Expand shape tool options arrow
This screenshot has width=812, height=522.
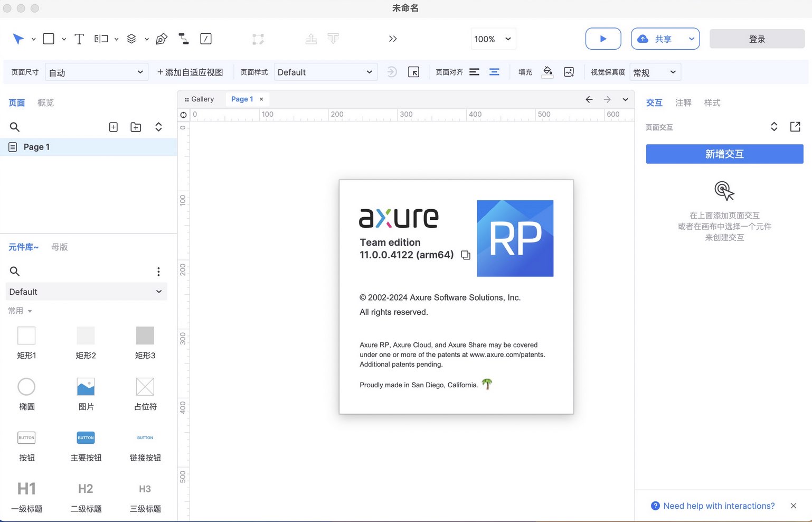64,39
